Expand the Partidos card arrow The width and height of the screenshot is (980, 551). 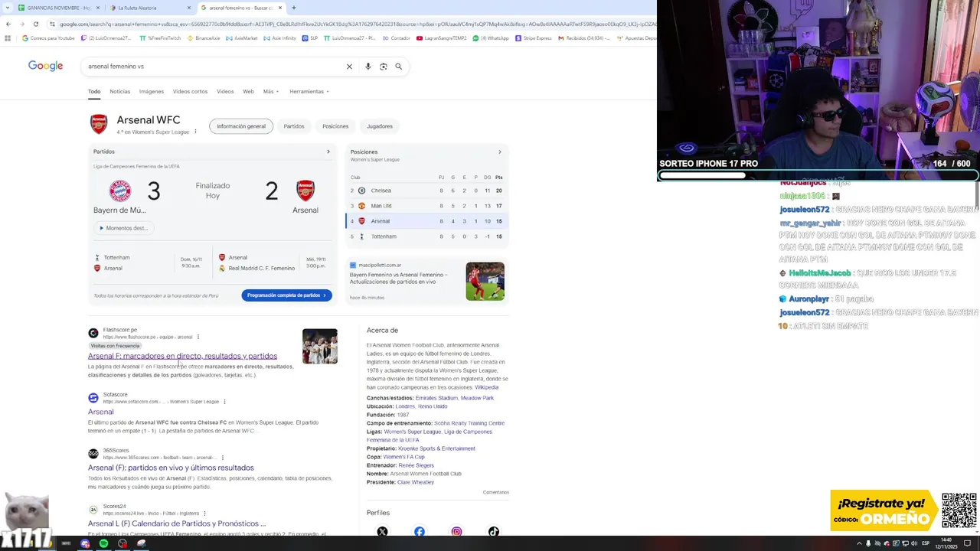(x=328, y=152)
